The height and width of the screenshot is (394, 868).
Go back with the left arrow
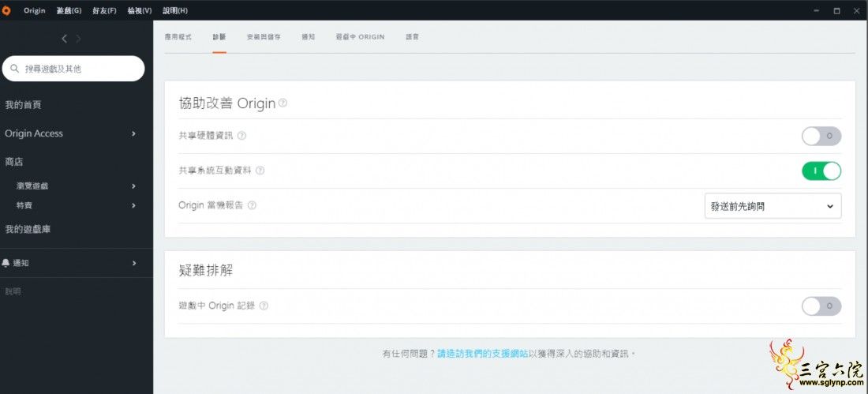64,38
